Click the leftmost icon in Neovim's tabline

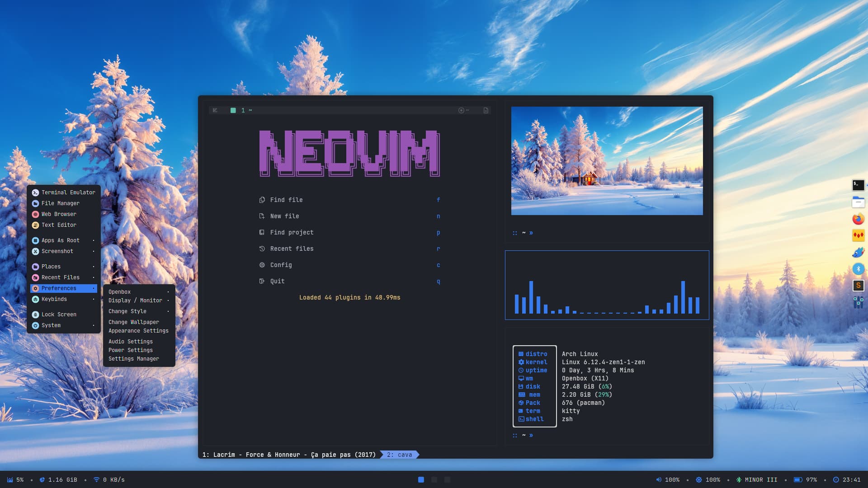point(215,110)
